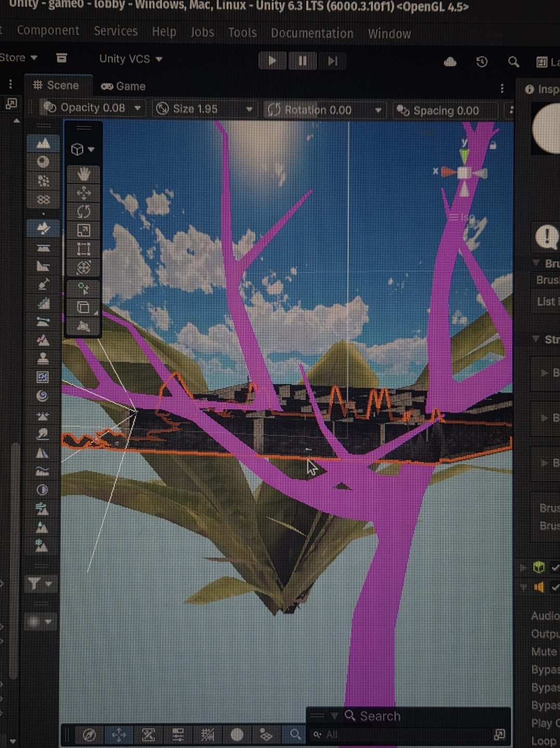This screenshot has height=748, width=560.
Task: Open the Scene tab three-dot options
Action: (x=502, y=89)
